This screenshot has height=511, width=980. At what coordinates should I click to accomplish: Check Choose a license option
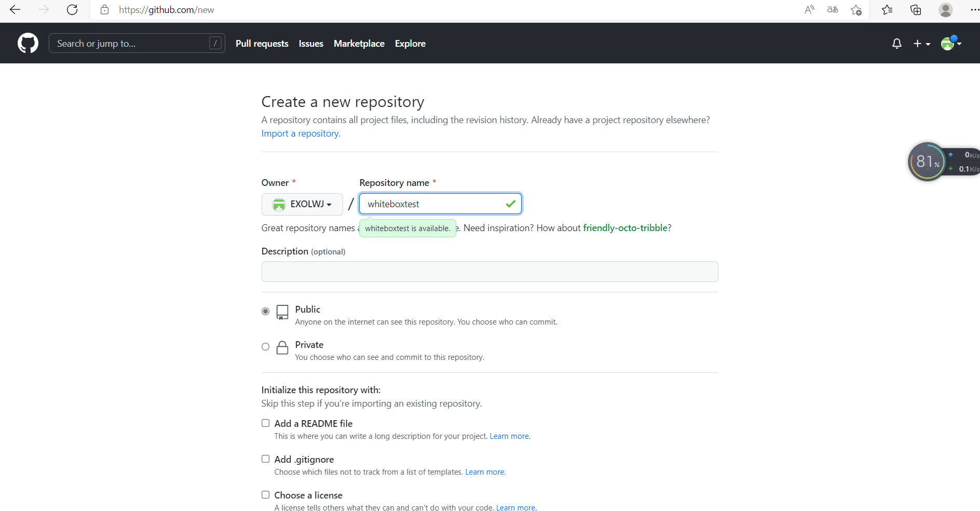(265, 495)
